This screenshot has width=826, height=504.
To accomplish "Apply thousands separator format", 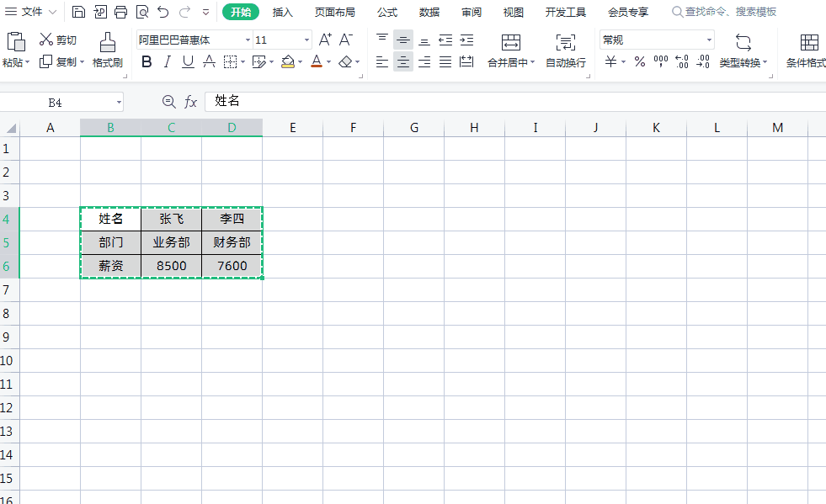I will (661, 62).
